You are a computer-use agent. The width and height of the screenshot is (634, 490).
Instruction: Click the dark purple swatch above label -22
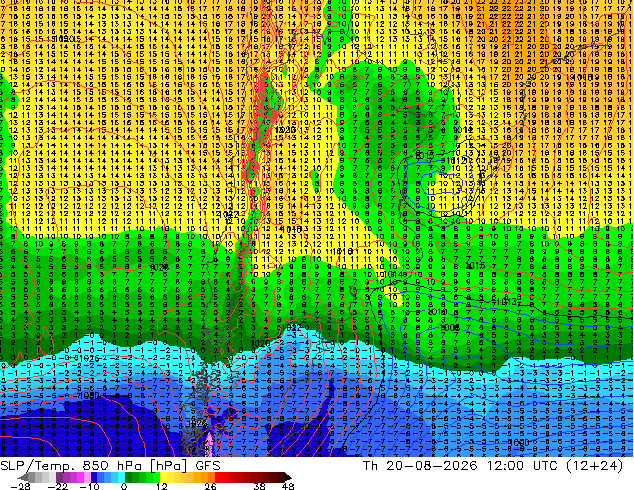click(59, 477)
